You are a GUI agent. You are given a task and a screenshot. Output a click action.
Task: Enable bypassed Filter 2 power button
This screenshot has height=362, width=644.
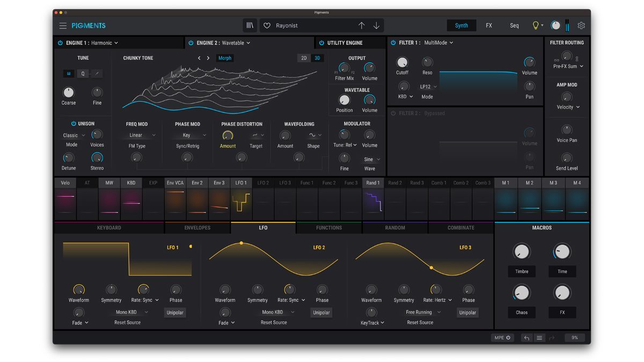[393, 113]
